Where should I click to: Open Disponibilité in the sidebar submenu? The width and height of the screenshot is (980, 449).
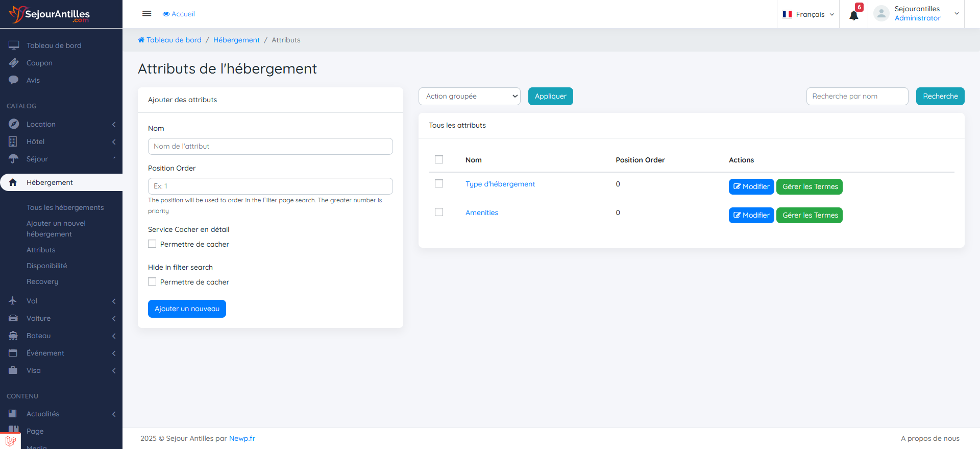(47, 266)
